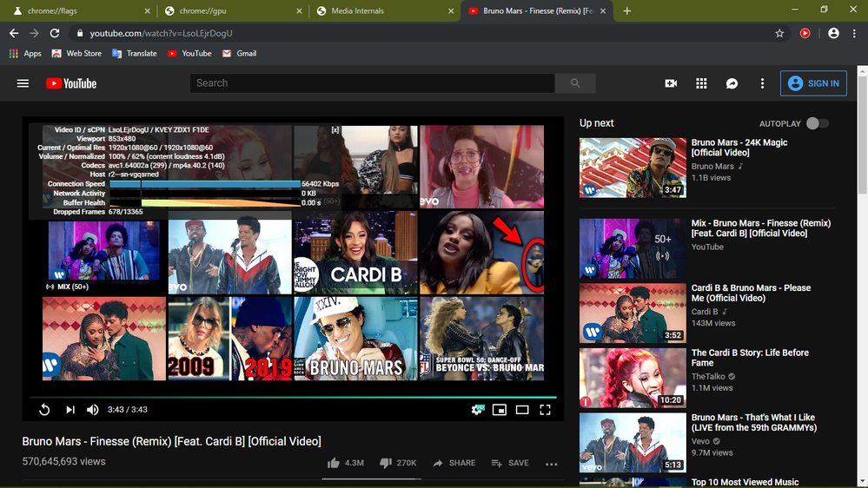The width and height of the screenshot is (868, 488).
Task: Open messages speech bubble icon
Action: 732,83
